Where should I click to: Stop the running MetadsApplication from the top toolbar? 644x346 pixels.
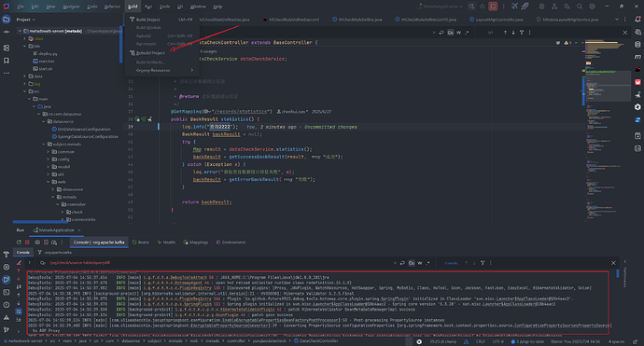coord(493,7)
